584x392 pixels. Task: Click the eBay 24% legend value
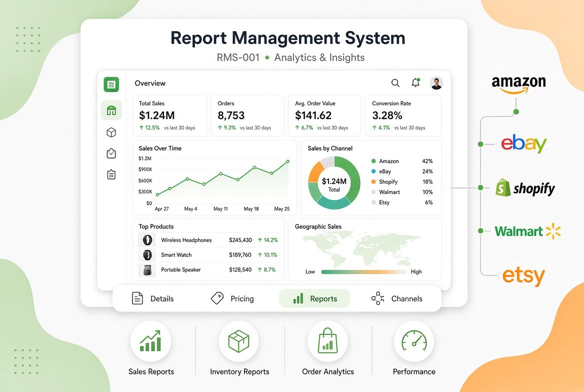pos(427,171)
